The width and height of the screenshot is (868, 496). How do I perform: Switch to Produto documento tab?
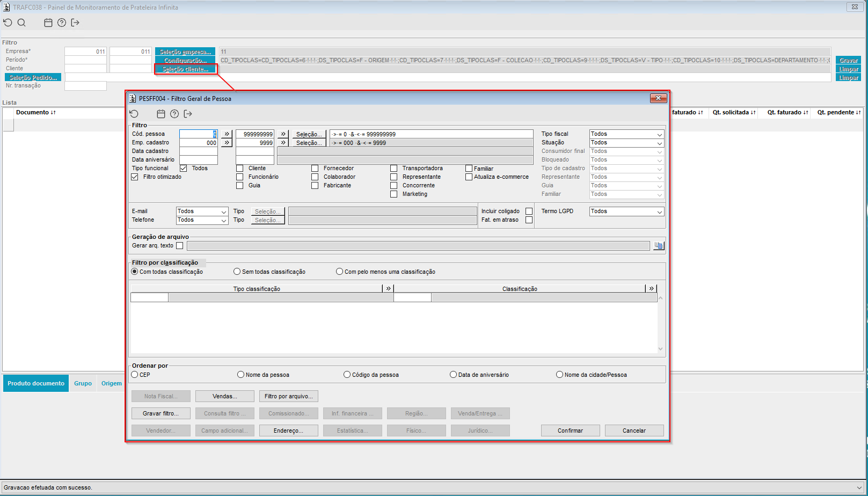pyautogui.click(x=36, y=383)
